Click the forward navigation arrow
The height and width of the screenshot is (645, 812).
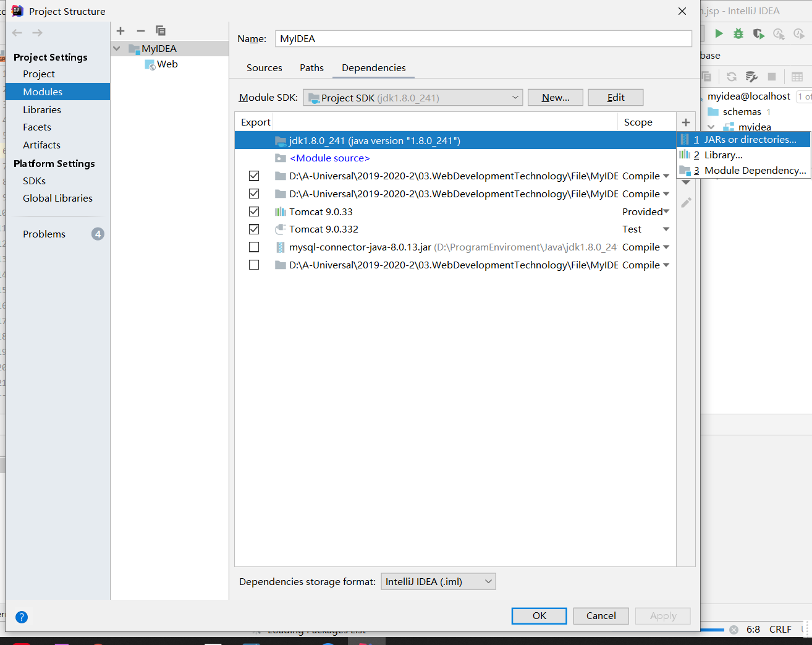tap(38, 33)
